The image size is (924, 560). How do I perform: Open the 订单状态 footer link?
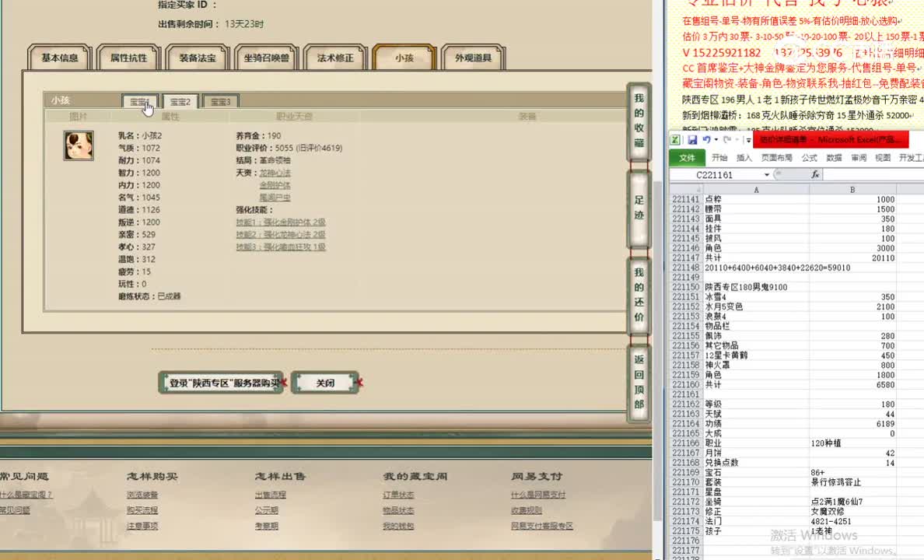click(x=398, y=495)
